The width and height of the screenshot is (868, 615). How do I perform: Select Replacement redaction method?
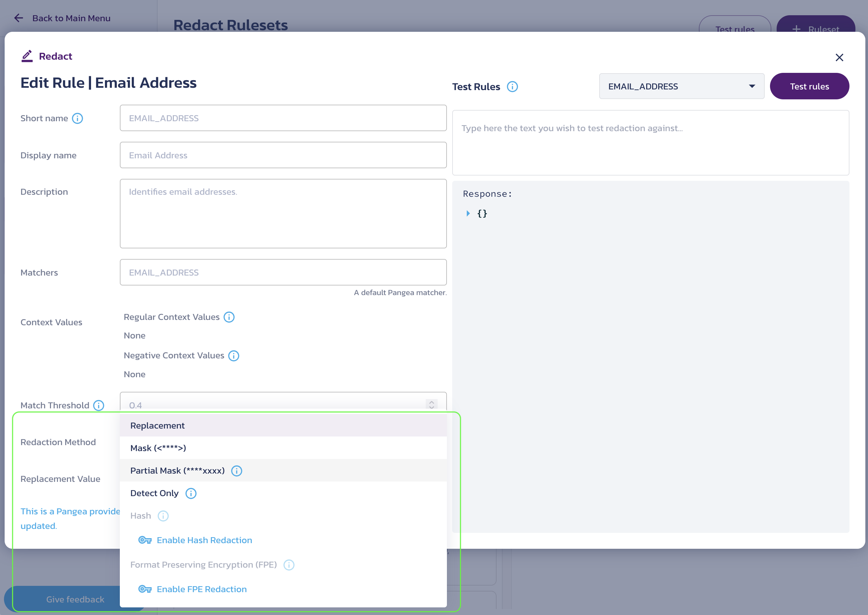tap(157, 425)
